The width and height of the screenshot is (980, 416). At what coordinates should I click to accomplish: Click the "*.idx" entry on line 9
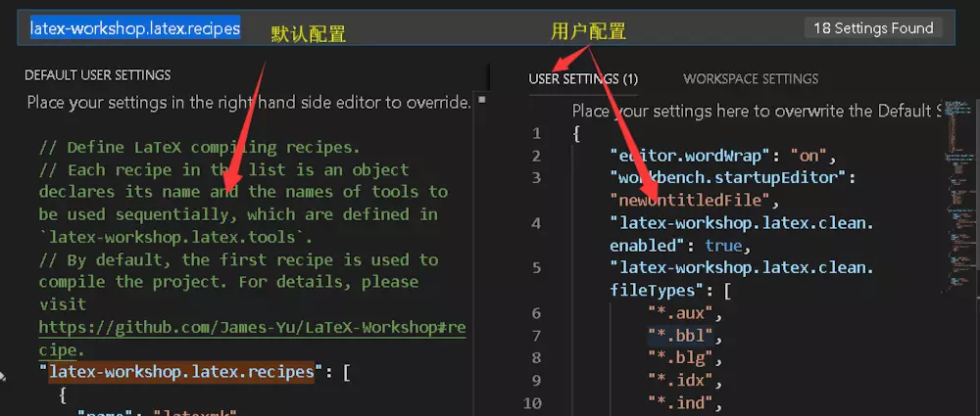pyautogui.click(x=680, y=381)
